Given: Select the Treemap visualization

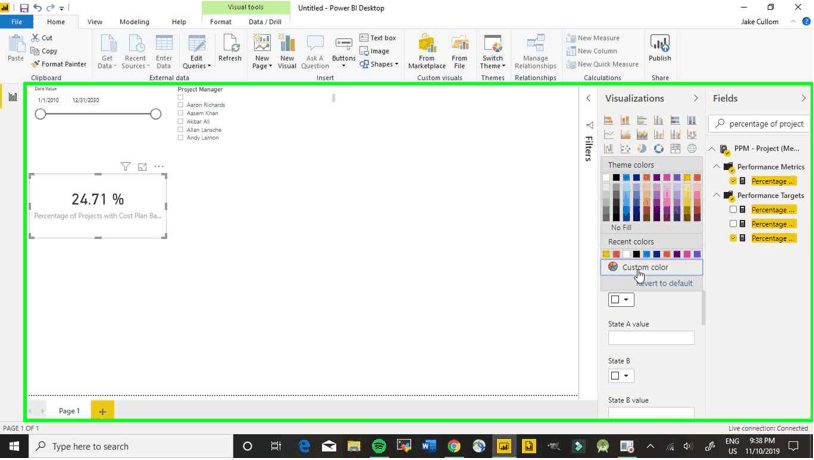Looking at the screenshot, I should tap(675, 149).
